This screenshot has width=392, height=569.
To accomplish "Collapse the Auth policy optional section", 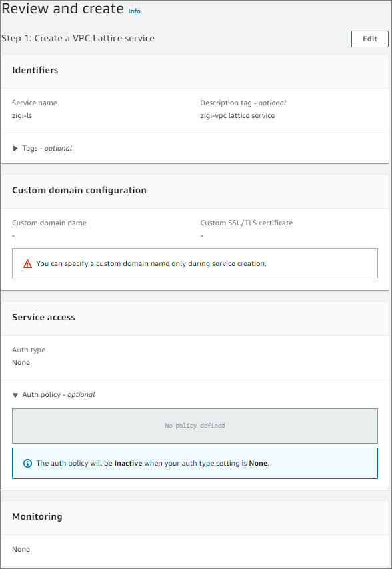I will point(15,395).
